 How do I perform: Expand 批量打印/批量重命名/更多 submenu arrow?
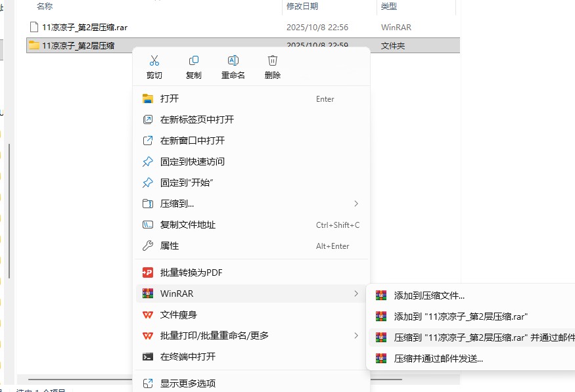pos(356,336)
